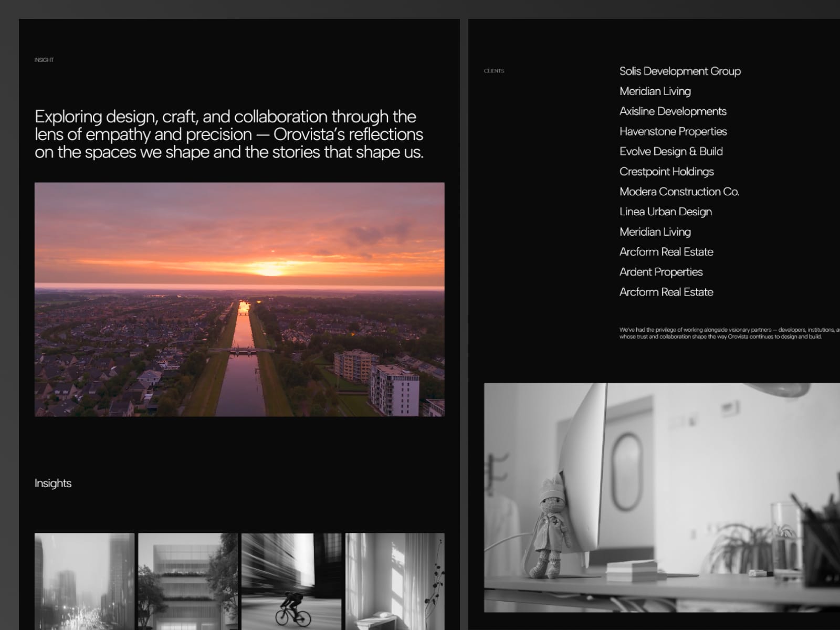Image resolution: width=840 pixels, height=630 pixels.
Task: Click Linea Urban Design client name
Action: click(666, 212)
